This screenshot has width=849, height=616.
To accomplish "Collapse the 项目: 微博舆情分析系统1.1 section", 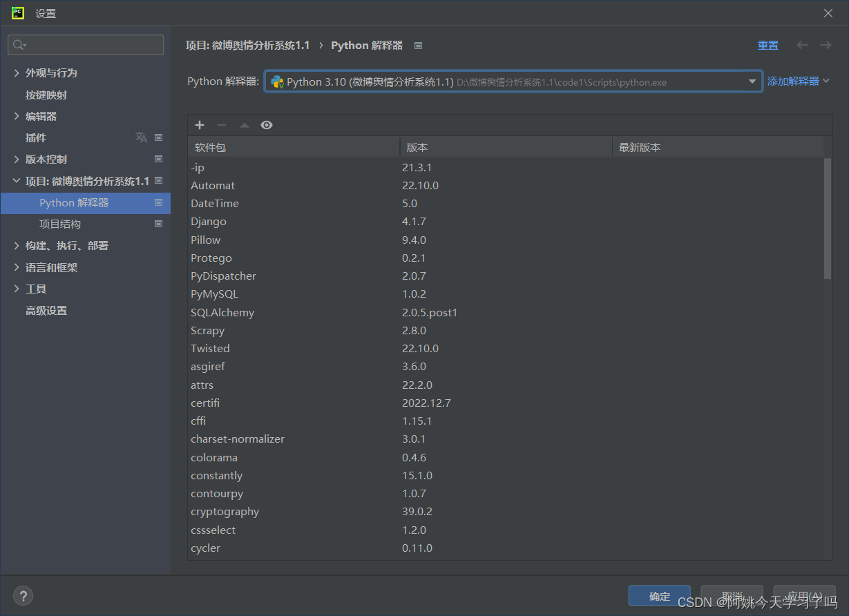I will pos(17,181).
